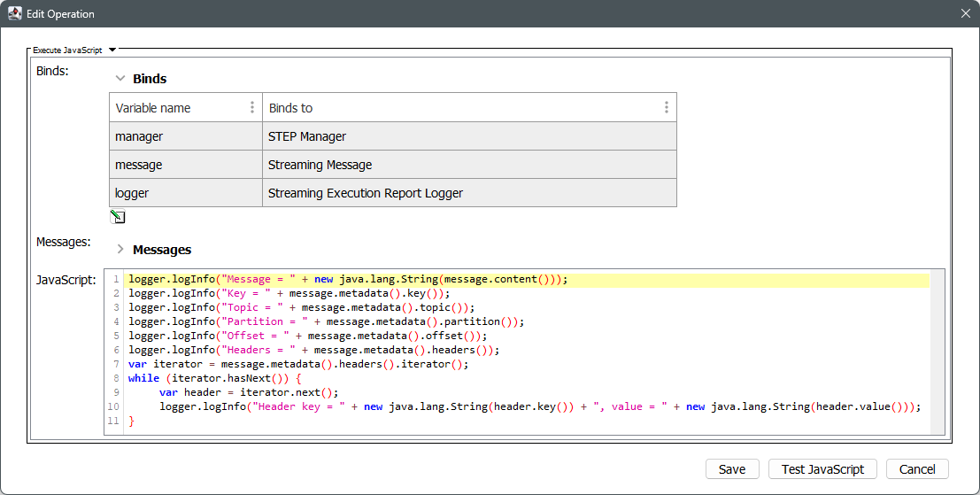Click the Save button
Image resolution: width=980 pixels, height=495 pixels.
point(731,469)
